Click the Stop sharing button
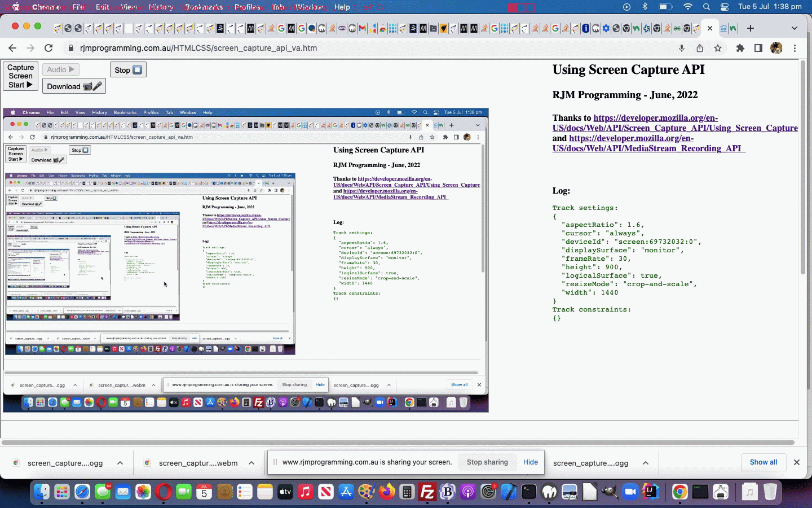812x508 pixels. click(x=487, y=462)
